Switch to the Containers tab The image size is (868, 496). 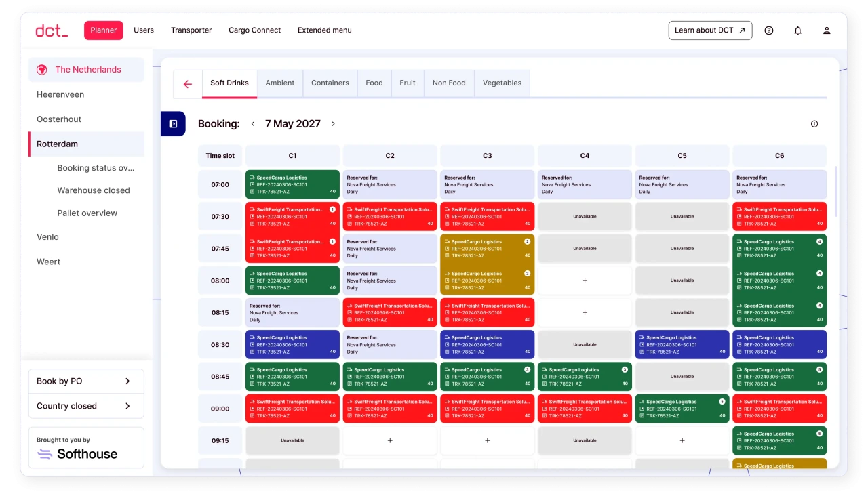(x=330, y=83)
